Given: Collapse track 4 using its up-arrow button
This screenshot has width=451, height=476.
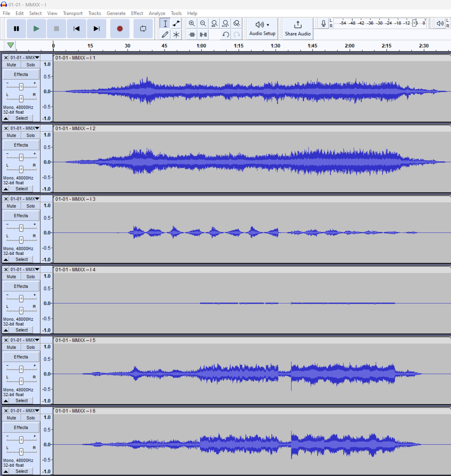Looking at the screenshot, I should 6,330.
